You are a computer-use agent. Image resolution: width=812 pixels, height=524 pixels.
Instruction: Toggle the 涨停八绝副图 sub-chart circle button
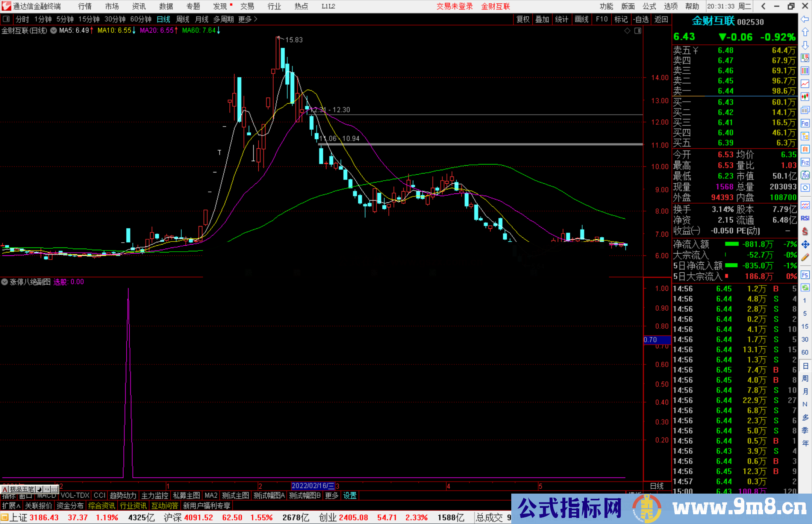[5, 282]
